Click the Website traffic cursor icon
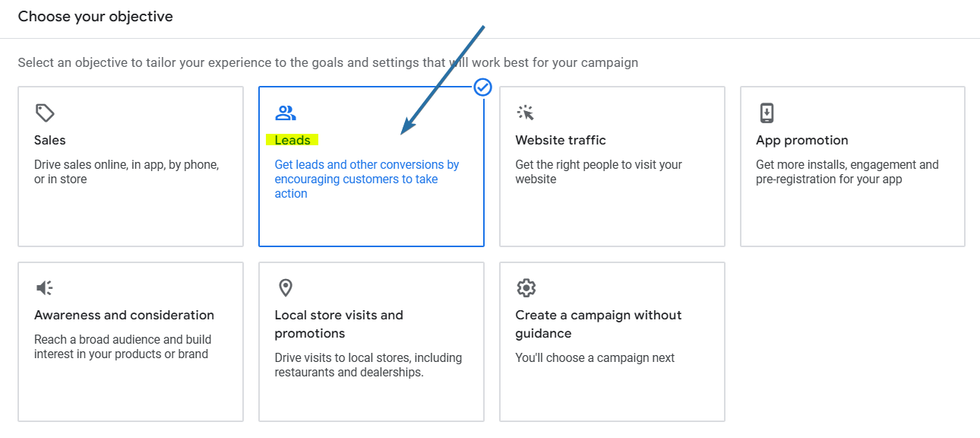 [x=526, y=113]
